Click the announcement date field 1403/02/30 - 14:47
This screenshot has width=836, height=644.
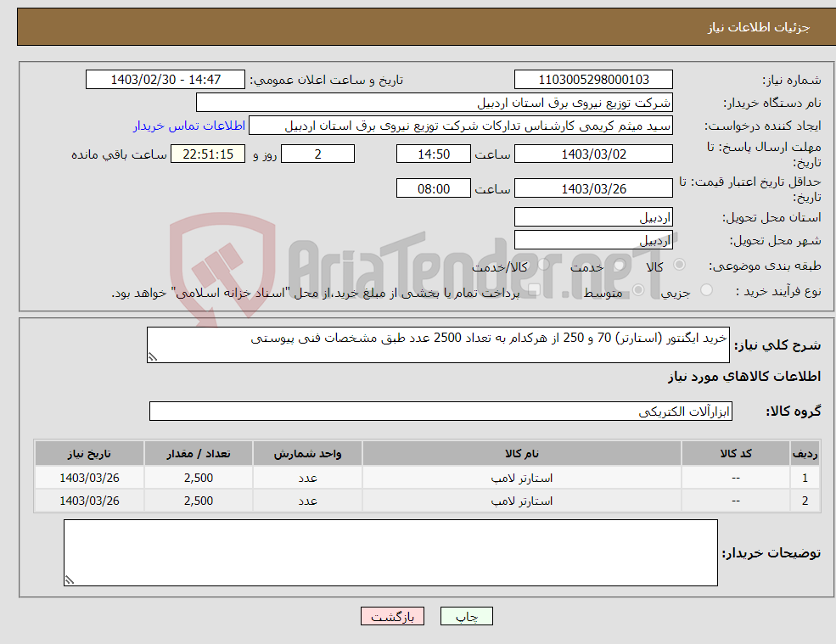[166, 80]
